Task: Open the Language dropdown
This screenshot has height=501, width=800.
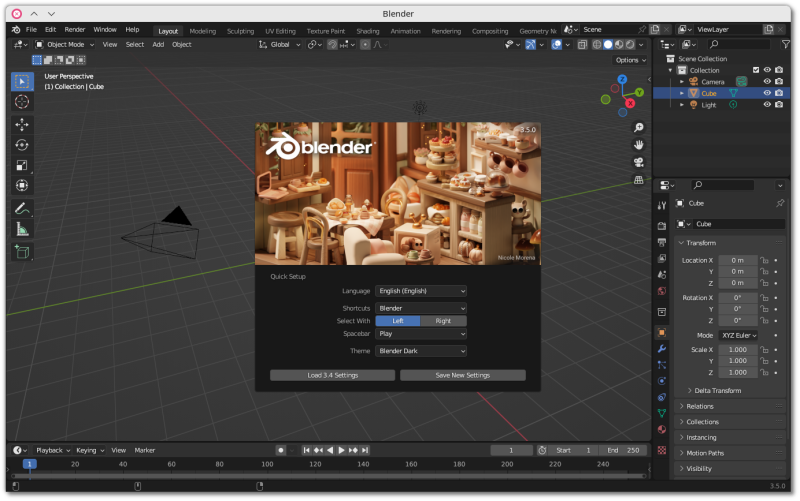Action: pyautogui.click(x=421, y=291)
